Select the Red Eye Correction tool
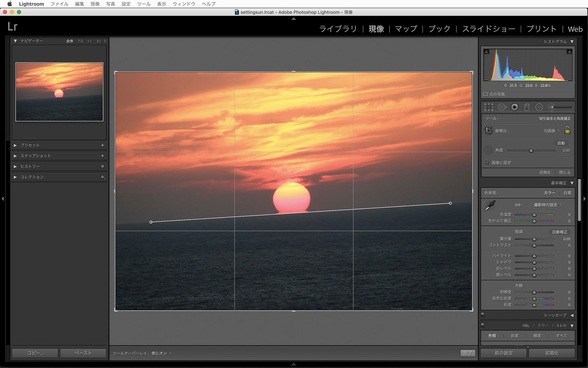 click(514, 107)
